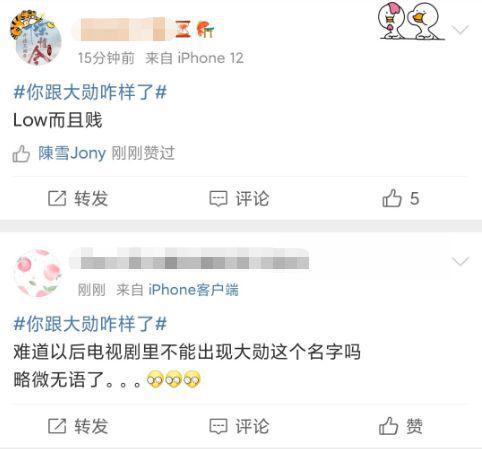Open 陳雪Jony's profile link

[72, 153]
